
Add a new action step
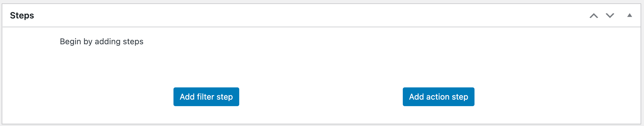[x=438, y=97]
